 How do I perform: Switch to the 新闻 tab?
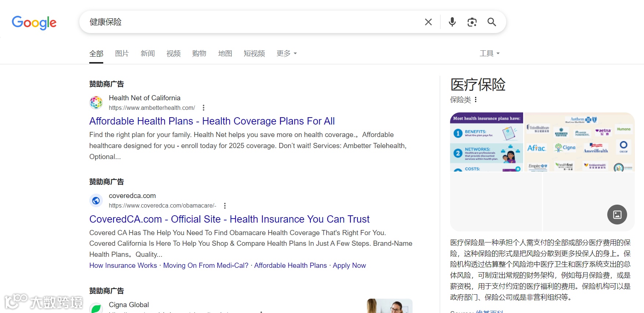tap(148, 54)
